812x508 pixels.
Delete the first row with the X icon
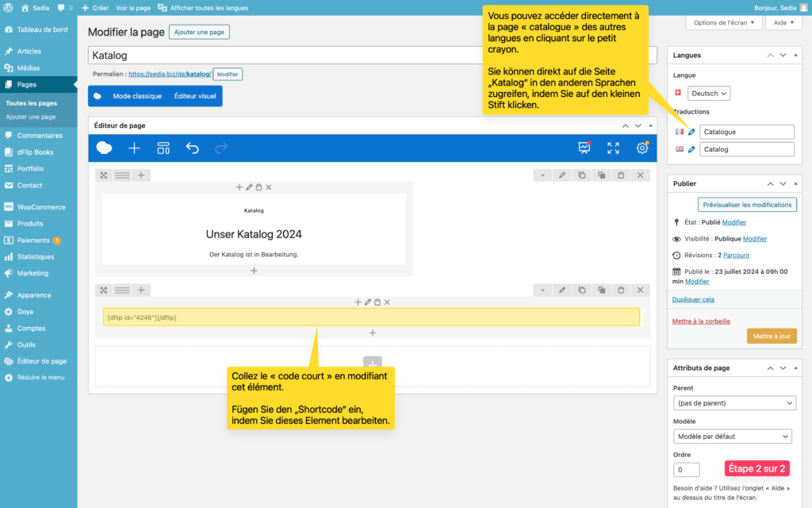[x=641, y=175]
